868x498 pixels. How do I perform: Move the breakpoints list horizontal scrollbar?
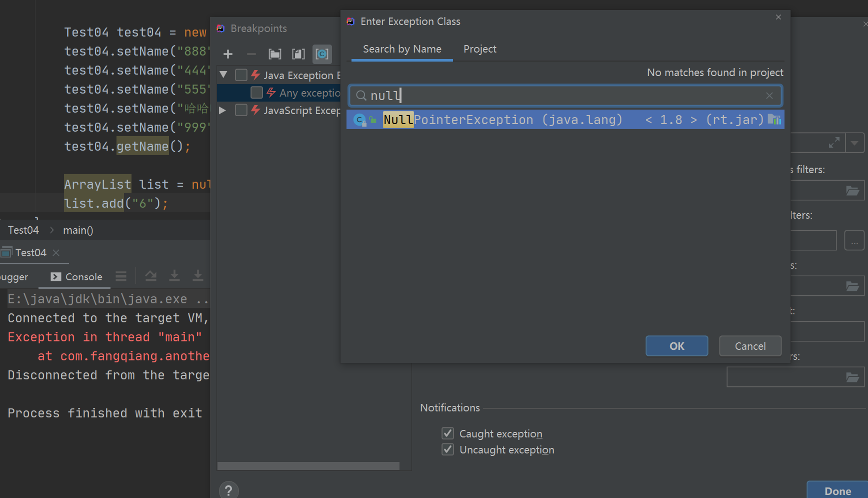pos(308,466)
